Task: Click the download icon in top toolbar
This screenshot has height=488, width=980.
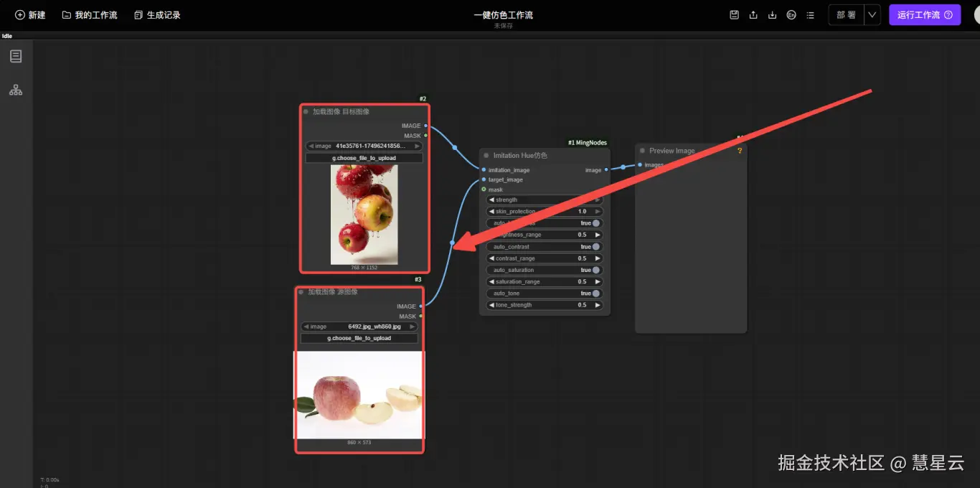Action: pyautogui.click(x=772, y=15)
